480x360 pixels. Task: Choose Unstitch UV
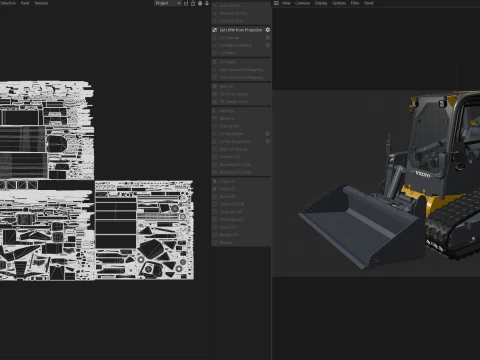tap(241, 157)
